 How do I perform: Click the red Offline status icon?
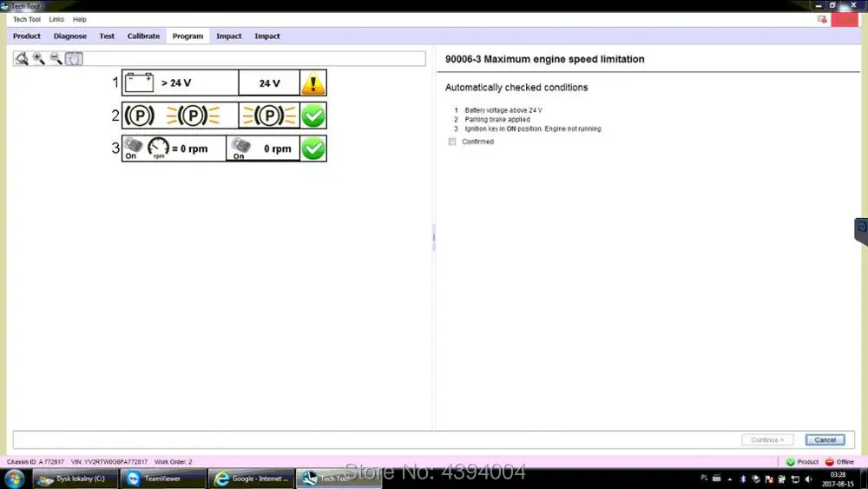pyautogui.click(x=829, y=462)
